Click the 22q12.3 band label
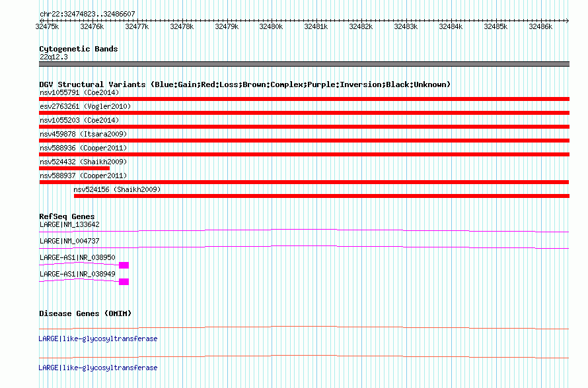 click(54, 57)
